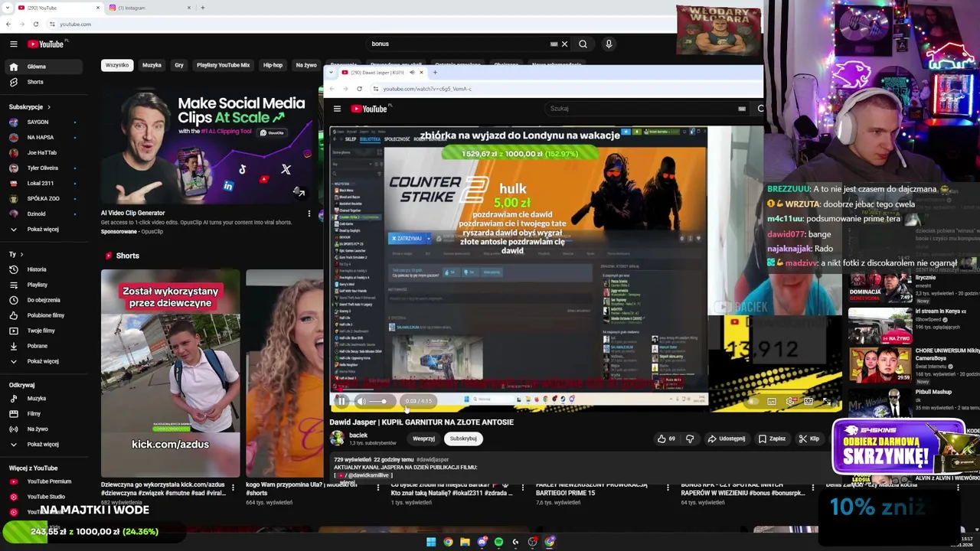
Task: Open Historia in the sidebar
Action: (42, 269)
